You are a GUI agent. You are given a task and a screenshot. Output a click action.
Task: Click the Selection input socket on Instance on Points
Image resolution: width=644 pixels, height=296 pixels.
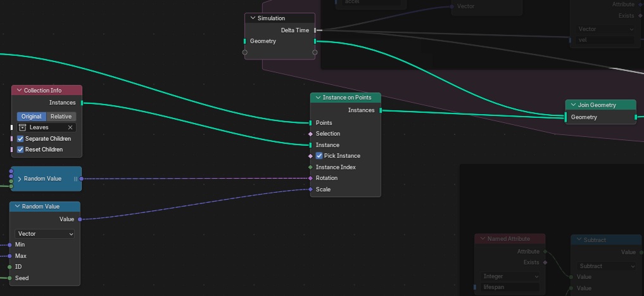click(x=310, y=134)
